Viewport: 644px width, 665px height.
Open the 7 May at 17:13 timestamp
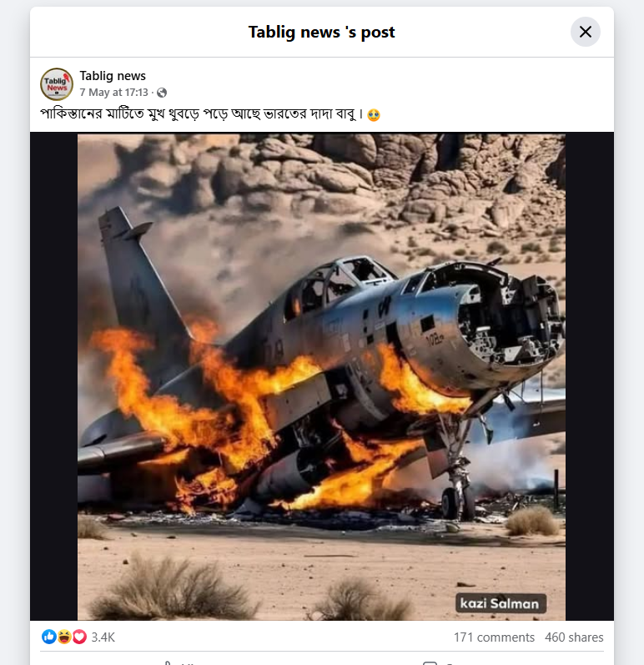113,93
